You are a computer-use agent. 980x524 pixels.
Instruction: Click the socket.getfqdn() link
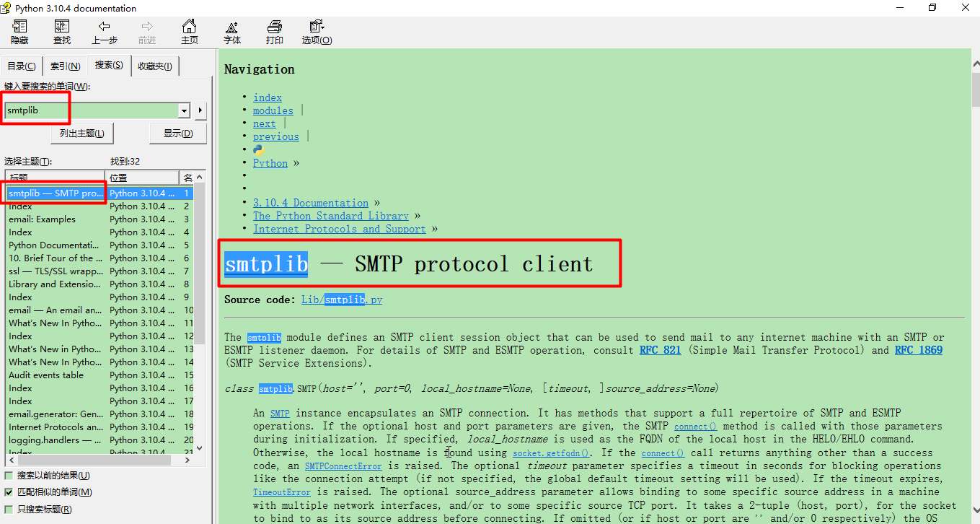552,453
